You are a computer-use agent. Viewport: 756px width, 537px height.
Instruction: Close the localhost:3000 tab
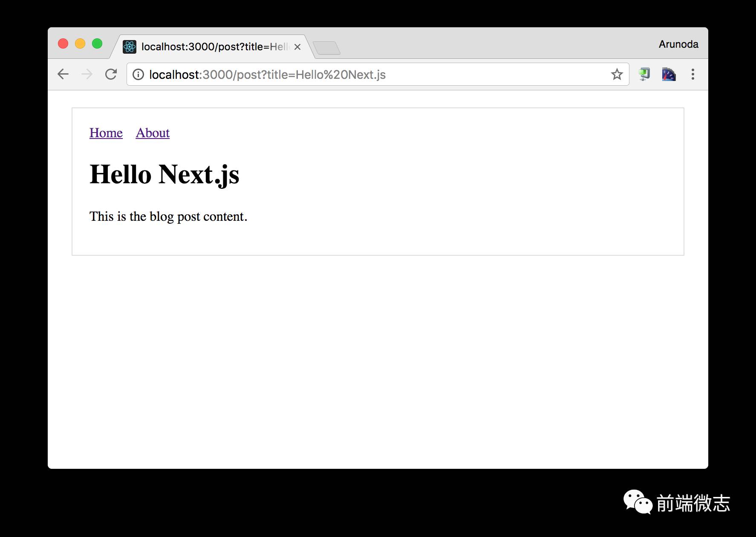pos(297,47)
